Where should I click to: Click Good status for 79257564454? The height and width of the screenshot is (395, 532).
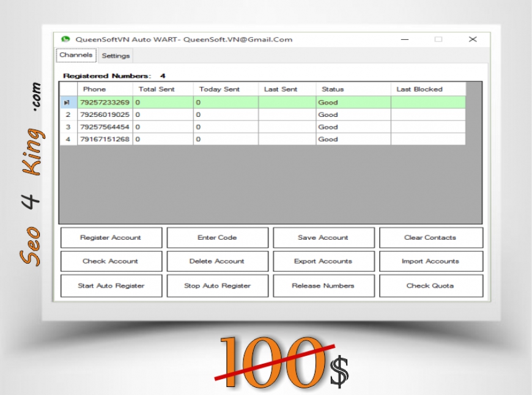[x=353, y=127]
